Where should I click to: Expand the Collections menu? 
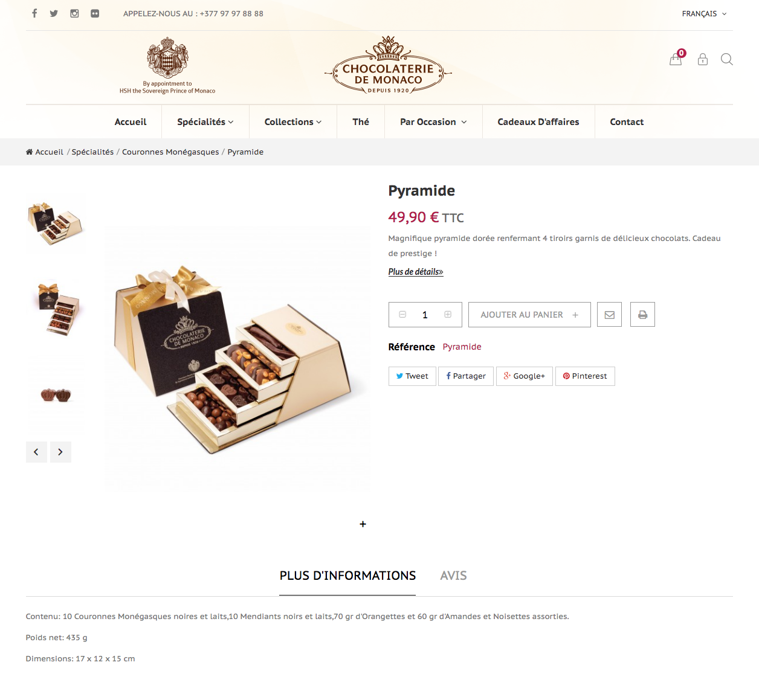click(x=293, y=122)
